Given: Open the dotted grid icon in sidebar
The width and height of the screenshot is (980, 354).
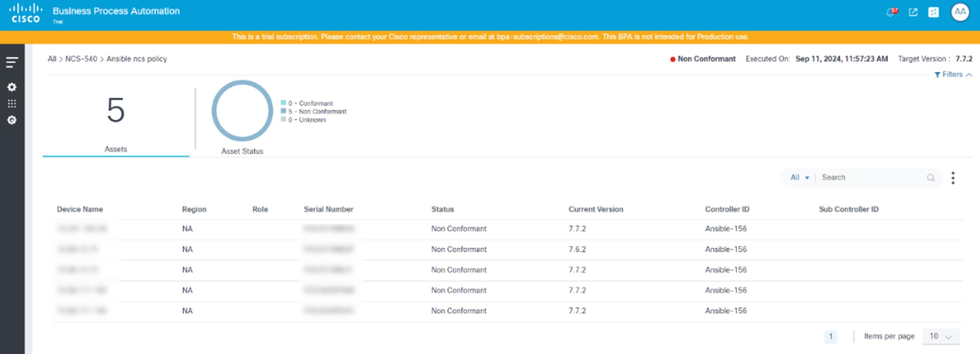Looking at the screenshot, I should 12,104.
